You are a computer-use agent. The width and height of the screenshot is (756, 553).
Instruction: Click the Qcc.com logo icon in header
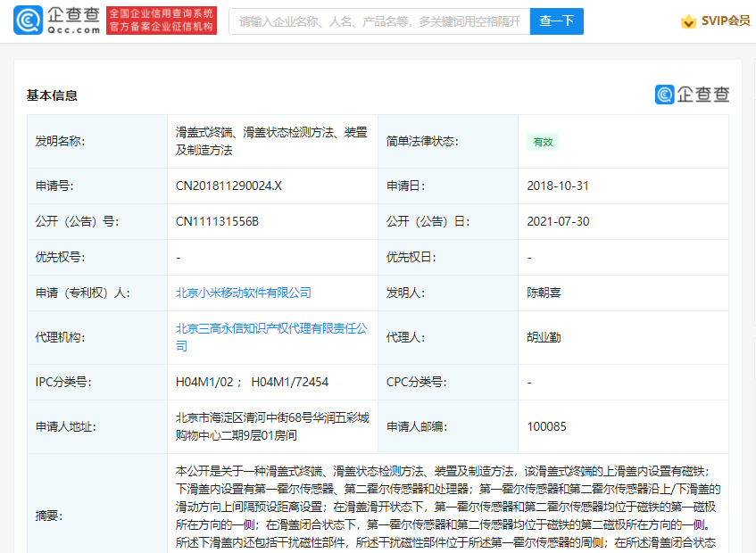pyautogui.click(x=29, y=21)
